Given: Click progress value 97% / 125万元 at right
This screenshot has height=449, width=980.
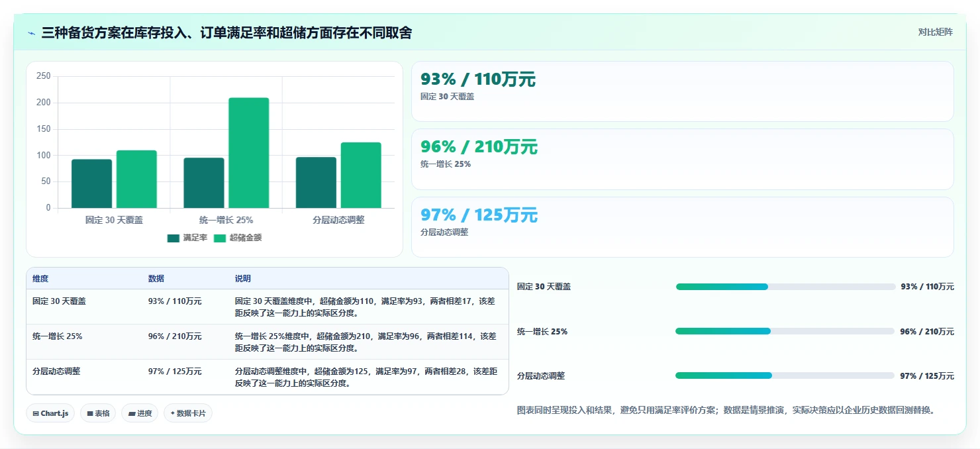Looking at the screenshot, I should 927,375.
